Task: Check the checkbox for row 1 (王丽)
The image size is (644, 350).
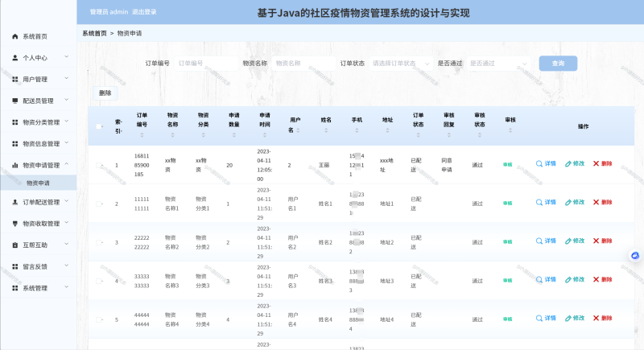Action: [x=98, y=165]
